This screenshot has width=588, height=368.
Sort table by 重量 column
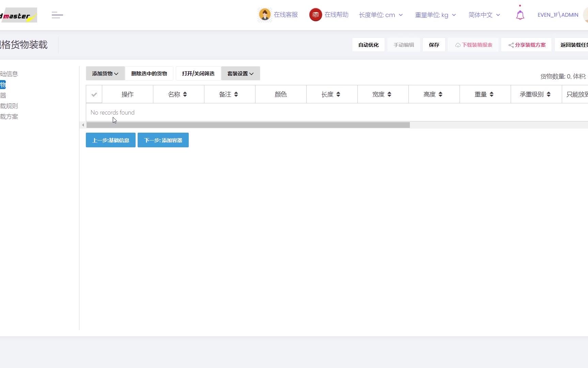coord(492,94)
